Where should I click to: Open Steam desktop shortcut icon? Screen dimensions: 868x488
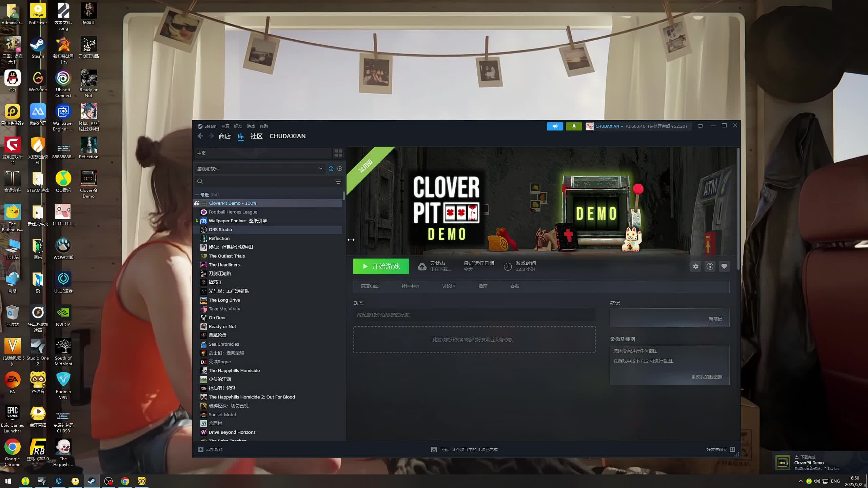38,48
